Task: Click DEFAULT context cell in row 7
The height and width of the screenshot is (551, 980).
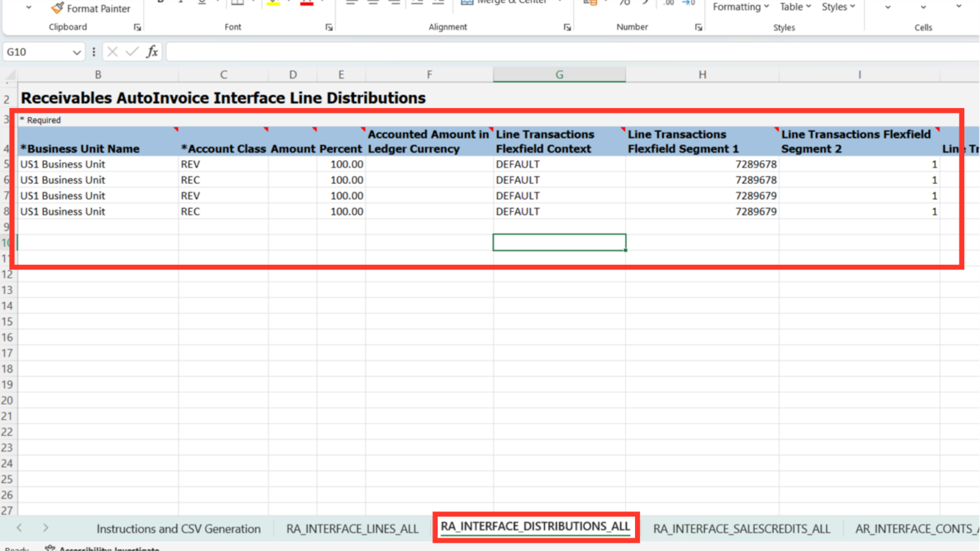Action: (x=559, y=196)
